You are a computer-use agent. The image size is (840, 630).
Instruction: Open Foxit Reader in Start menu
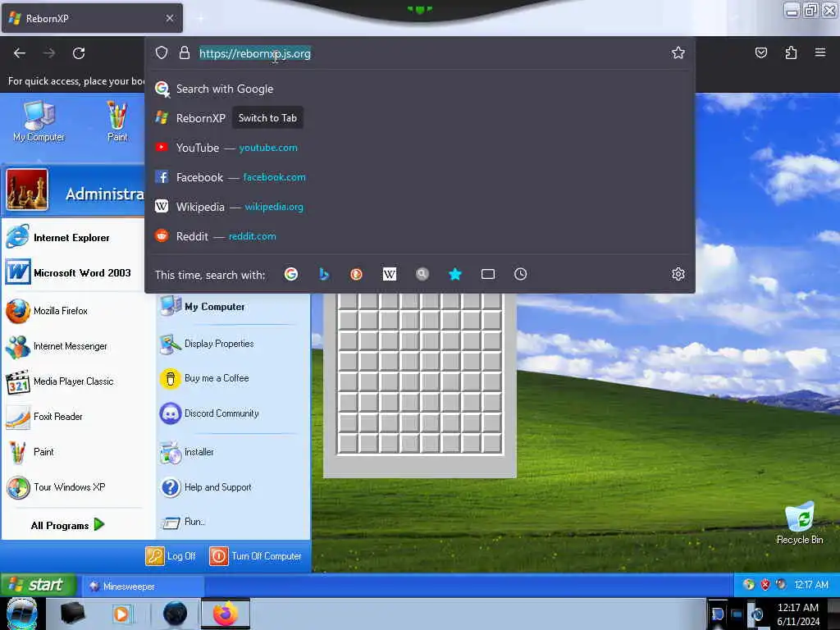73,416
